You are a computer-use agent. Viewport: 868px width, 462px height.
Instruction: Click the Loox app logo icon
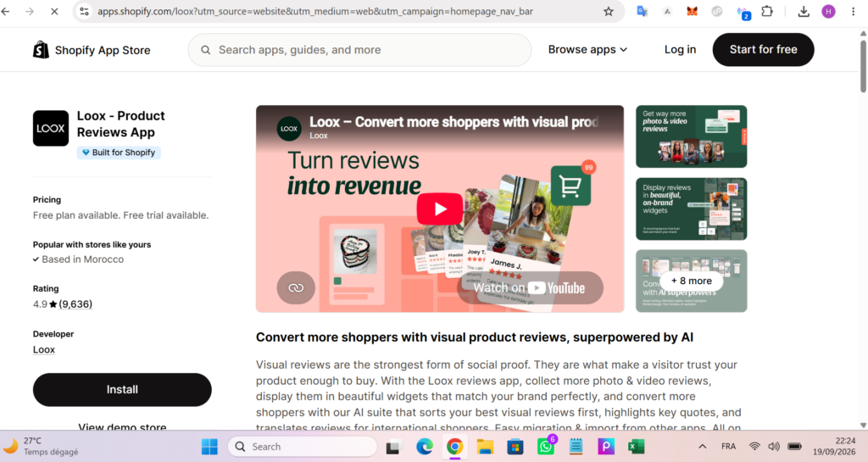(51, 128)
